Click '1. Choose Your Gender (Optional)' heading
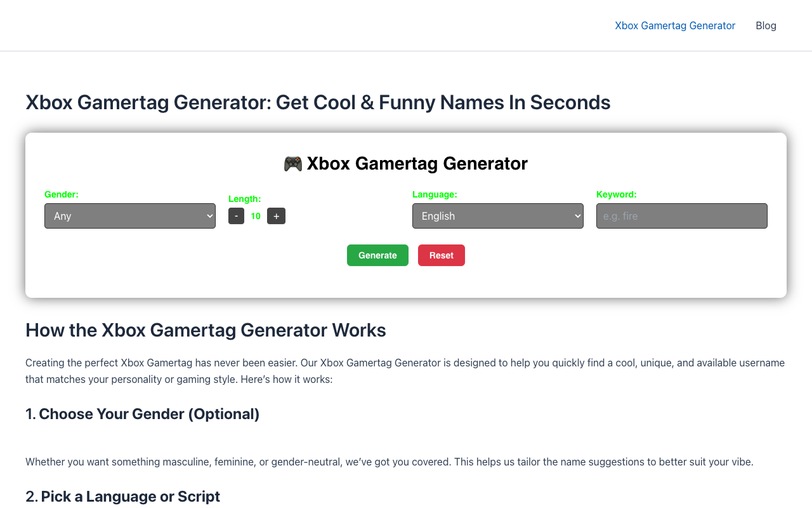The height and width of the screenshot is (508, 812). coord(143,414)
